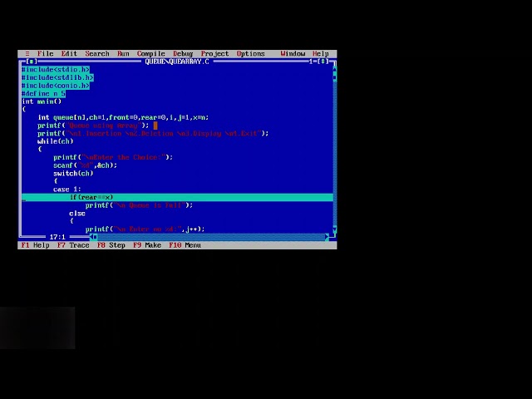
Task: Click F1 Help in status bar
Action: [x=35, y=245]
